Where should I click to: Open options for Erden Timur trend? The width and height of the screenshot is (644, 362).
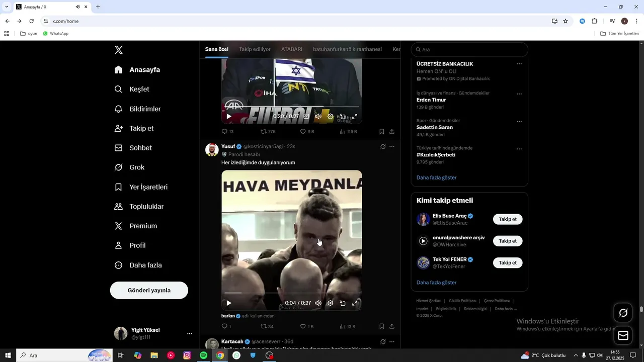519,94
